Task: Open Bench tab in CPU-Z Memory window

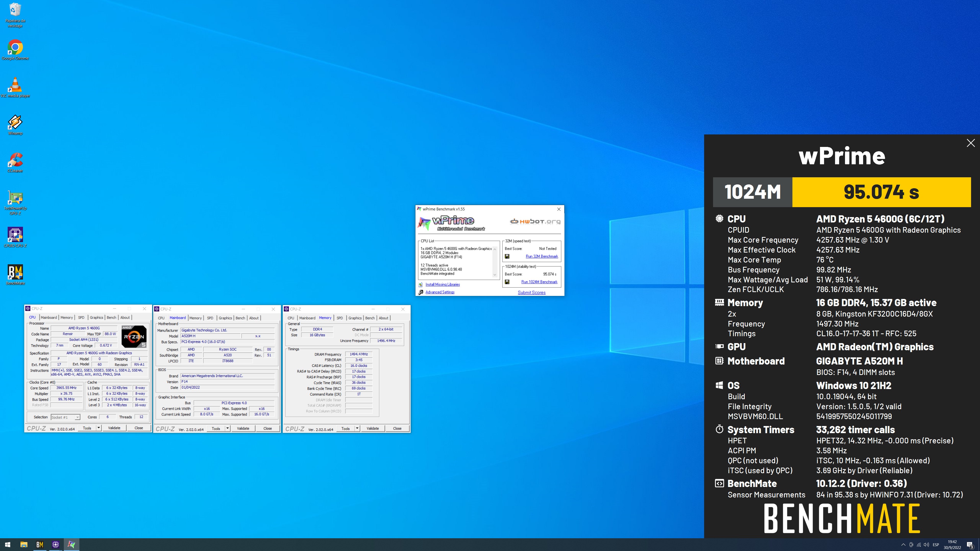Action: click(370, 318)
